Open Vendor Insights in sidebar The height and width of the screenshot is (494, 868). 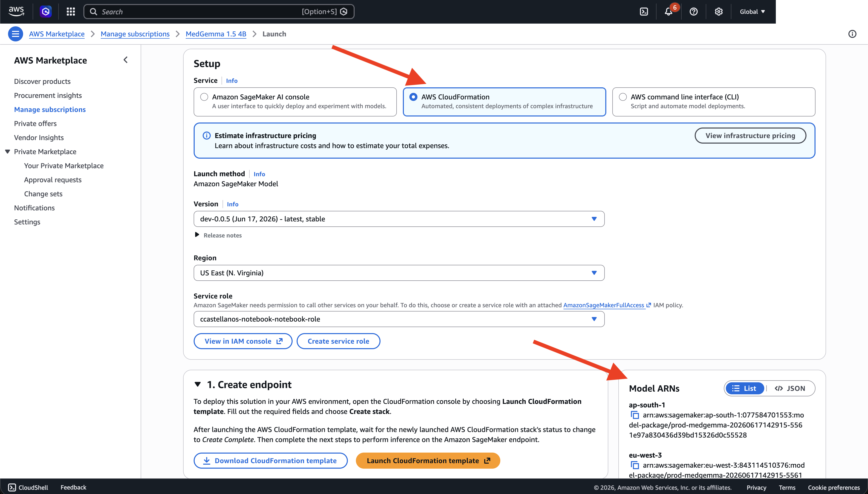click(39, 138)
